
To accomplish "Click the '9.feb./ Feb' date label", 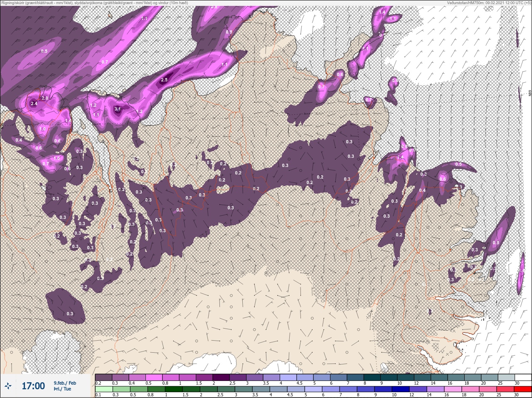I will click(x=65, y=383).
